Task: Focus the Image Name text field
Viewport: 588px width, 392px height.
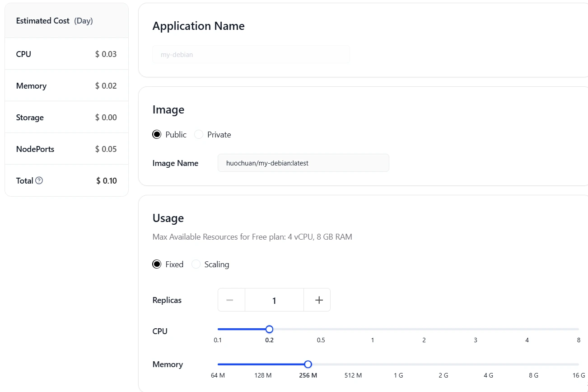Action: click(x=303, y=163)
